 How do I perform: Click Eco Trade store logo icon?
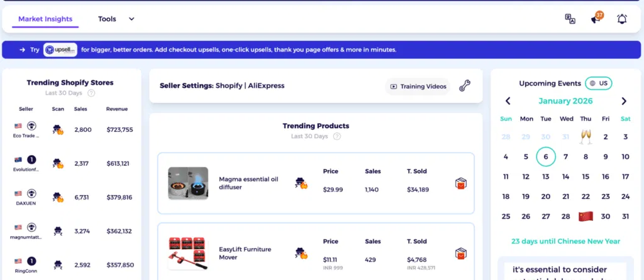(x=31, y=126)
